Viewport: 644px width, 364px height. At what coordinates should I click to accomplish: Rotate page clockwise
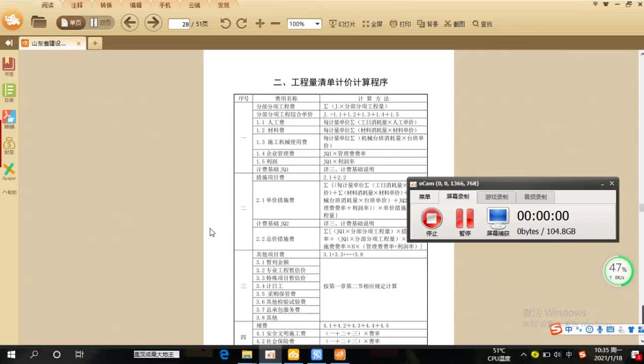[x=242, y=23]
